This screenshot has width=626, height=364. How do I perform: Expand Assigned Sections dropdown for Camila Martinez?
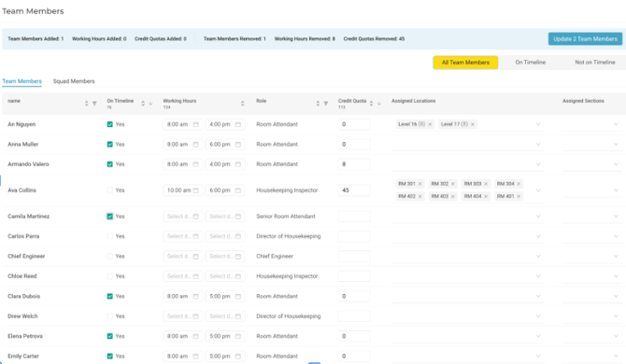(616, 217)
